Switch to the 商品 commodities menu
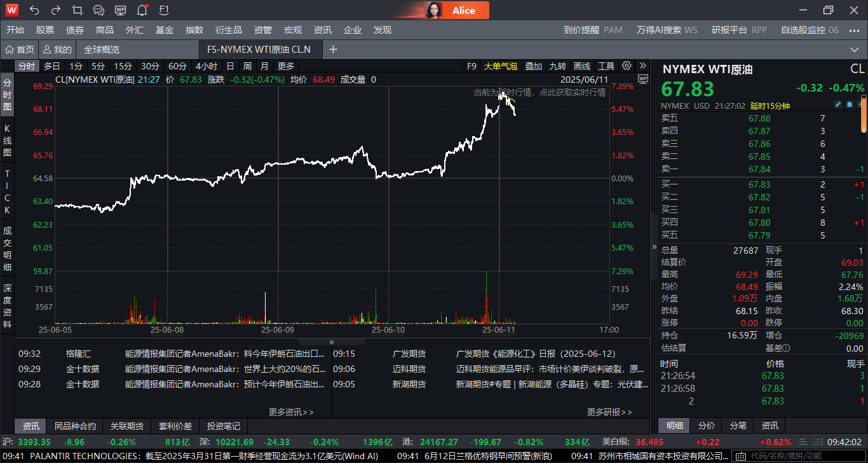This screenshot has width=868, height=463. (104, 29)
